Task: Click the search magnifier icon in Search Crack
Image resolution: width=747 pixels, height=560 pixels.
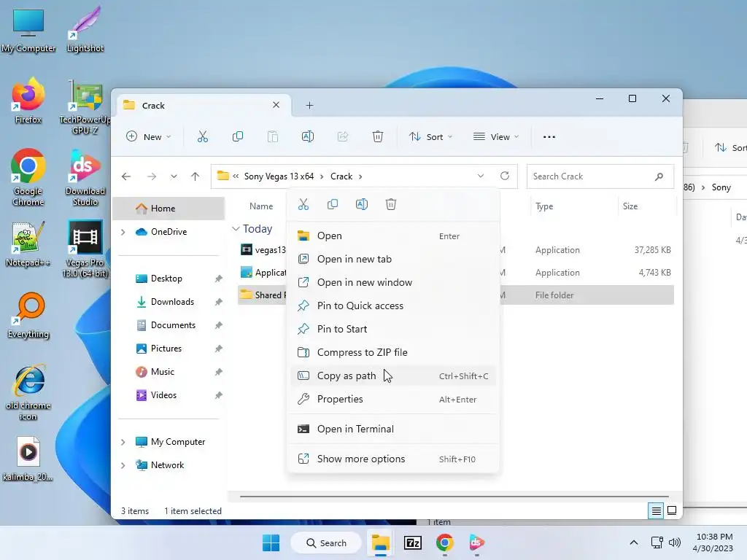Action: [659, 176]
